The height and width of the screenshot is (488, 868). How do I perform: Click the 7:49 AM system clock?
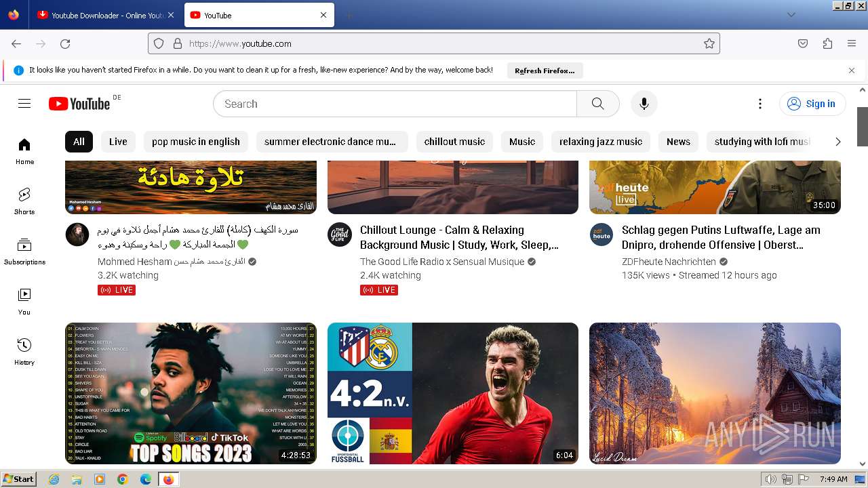coord(833,479)
